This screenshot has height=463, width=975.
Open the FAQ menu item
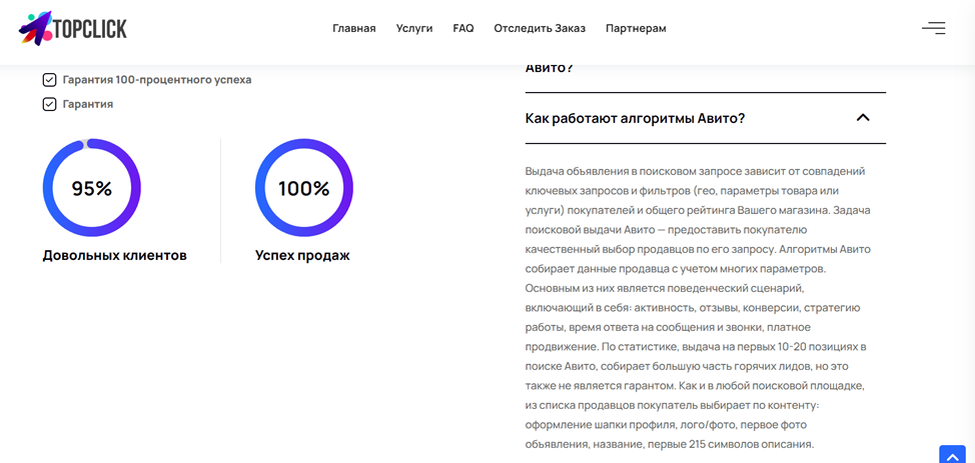click(x=463, y=28)
